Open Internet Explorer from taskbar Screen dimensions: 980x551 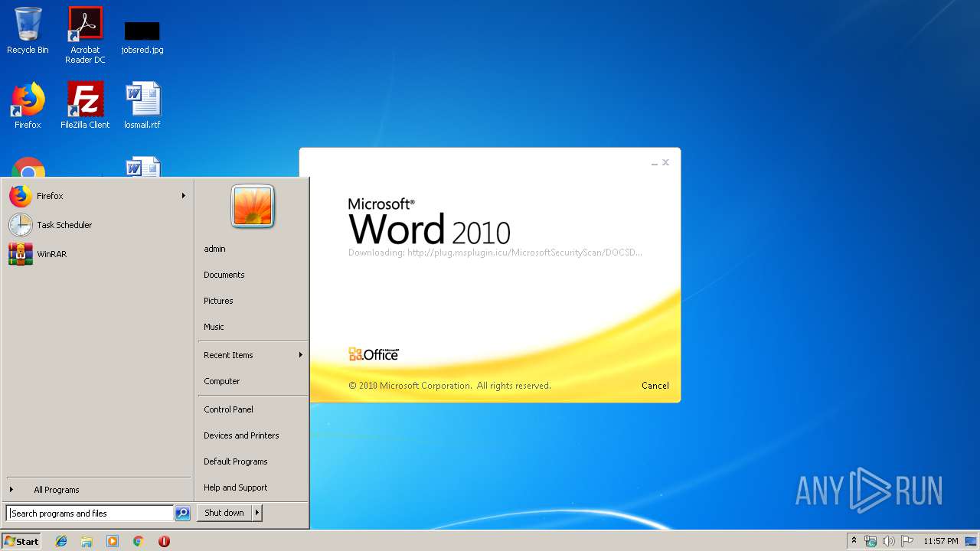pyautogui.click(x=61, y=541)
